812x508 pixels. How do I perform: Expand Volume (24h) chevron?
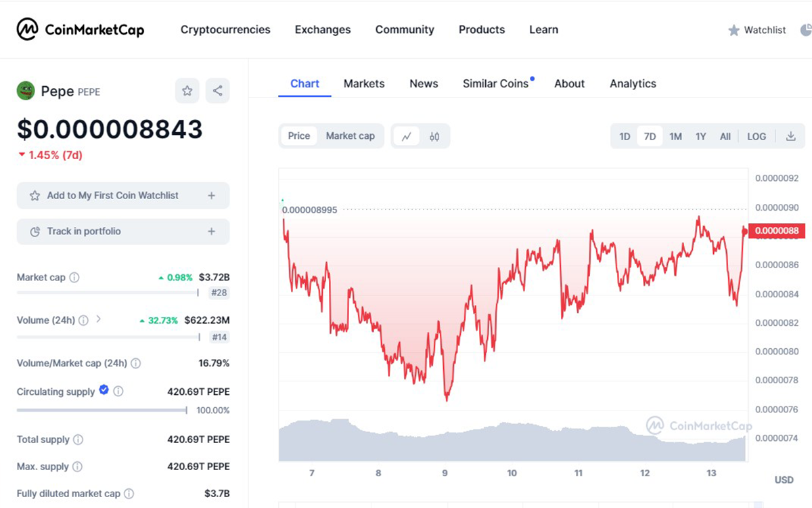pos(98,318)
